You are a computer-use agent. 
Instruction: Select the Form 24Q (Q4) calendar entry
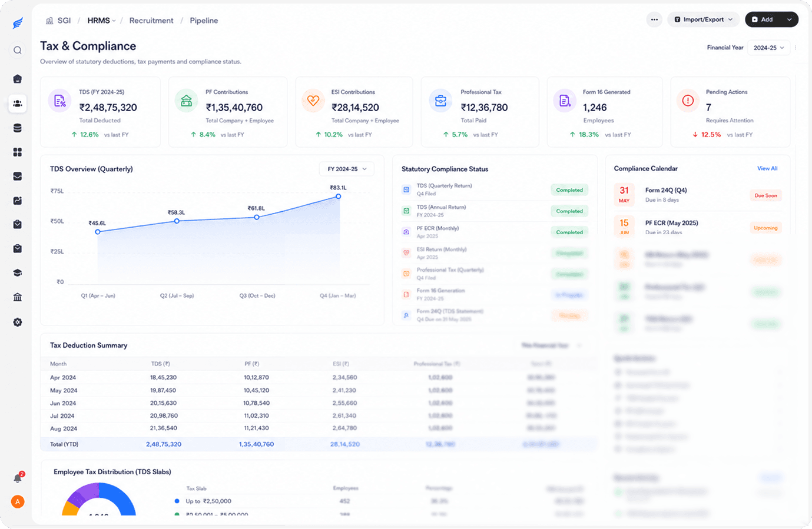pos(698,195)
